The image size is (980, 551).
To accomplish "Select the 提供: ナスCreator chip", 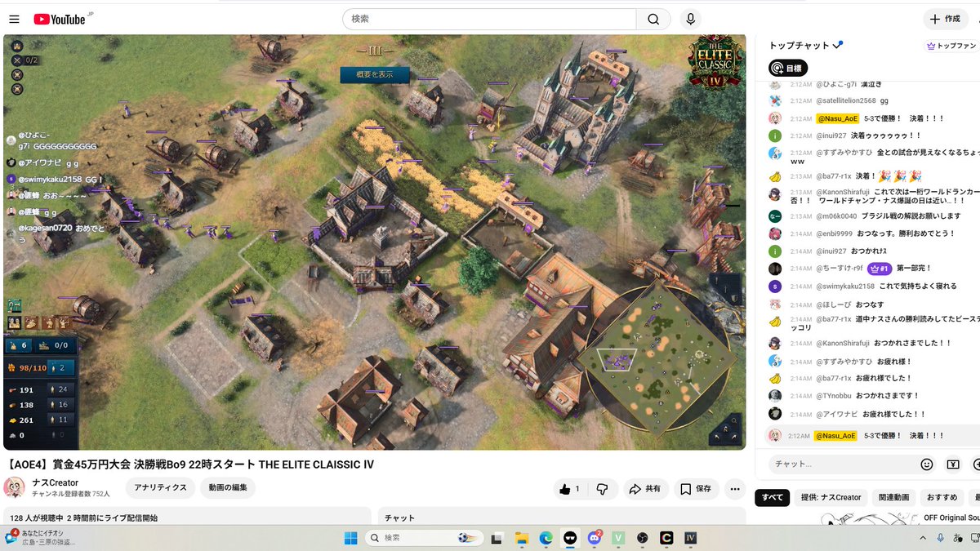I will click(x=831, y=497).
